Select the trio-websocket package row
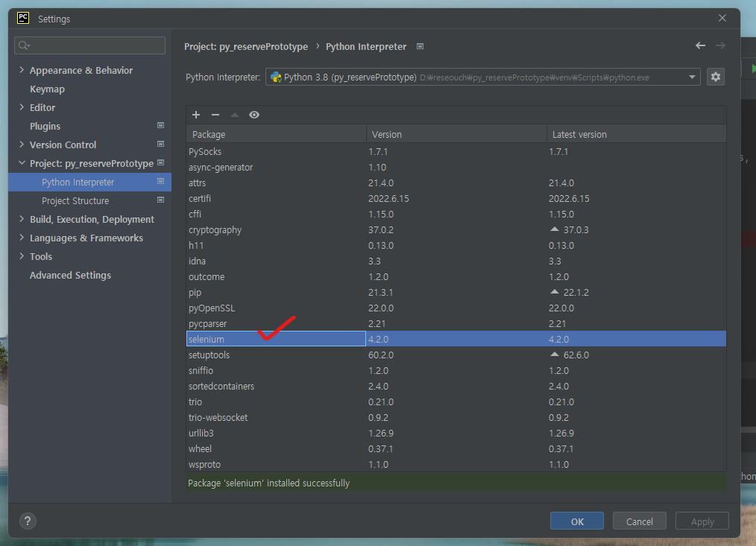The width and height of the screenshot is (756, 546). pos(456,418)
